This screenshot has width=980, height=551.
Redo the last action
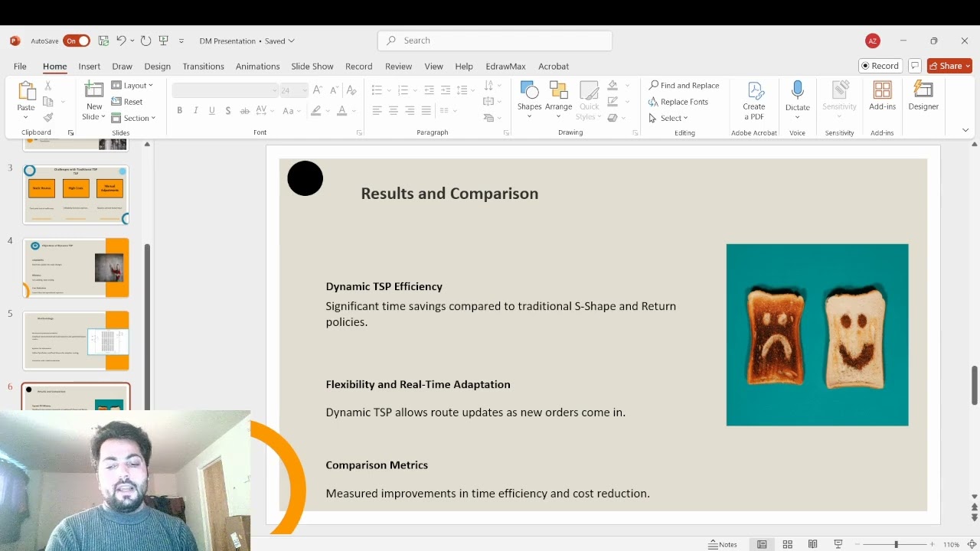(x=145, y=41)
